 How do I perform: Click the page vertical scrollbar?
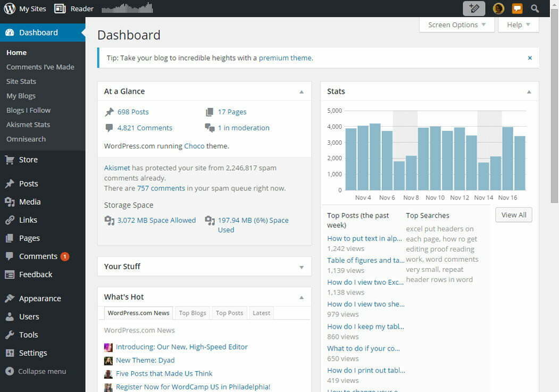(x=554, y=107)
